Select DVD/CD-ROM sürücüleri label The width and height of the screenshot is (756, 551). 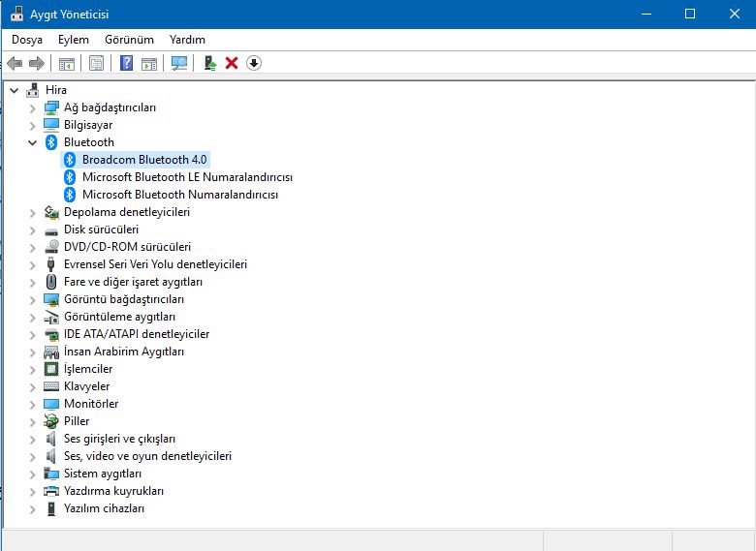point(127,247)
